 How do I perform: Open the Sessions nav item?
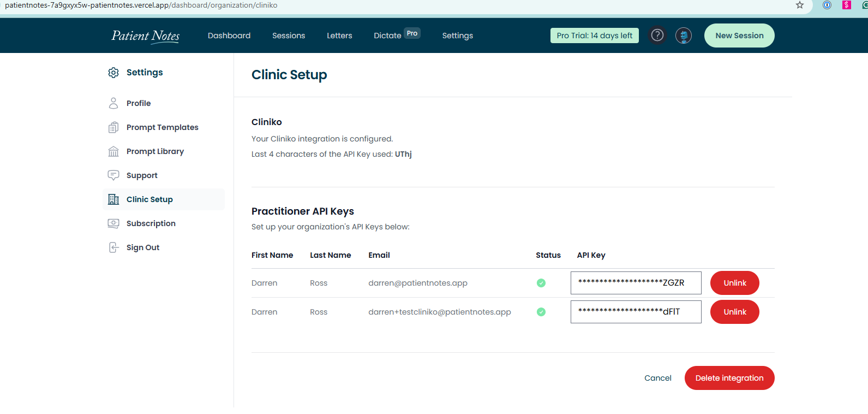coord(289,36)
